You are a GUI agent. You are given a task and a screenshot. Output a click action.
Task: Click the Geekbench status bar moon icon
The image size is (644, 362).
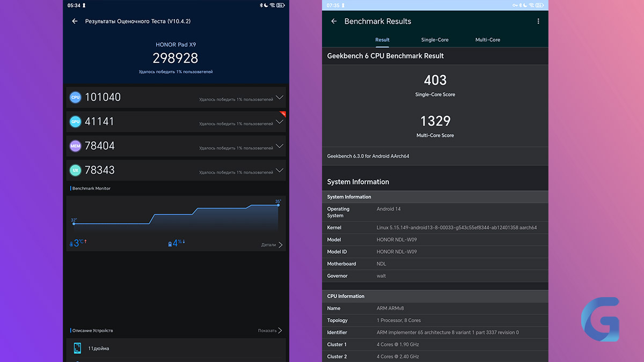coord(525,5)
